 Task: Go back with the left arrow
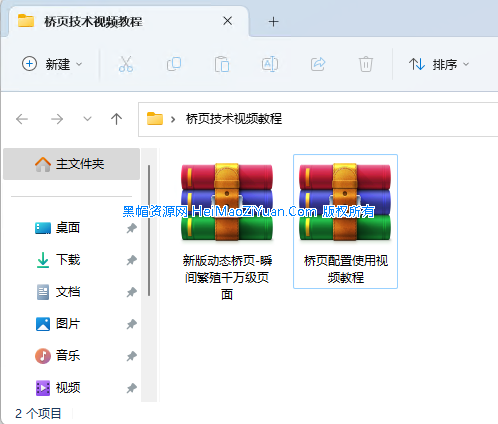(22, 119)
